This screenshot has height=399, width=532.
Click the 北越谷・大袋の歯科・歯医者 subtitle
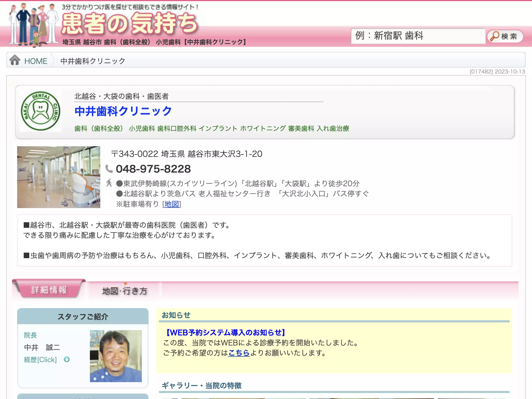pyautogui.click(x=122, y=96)
